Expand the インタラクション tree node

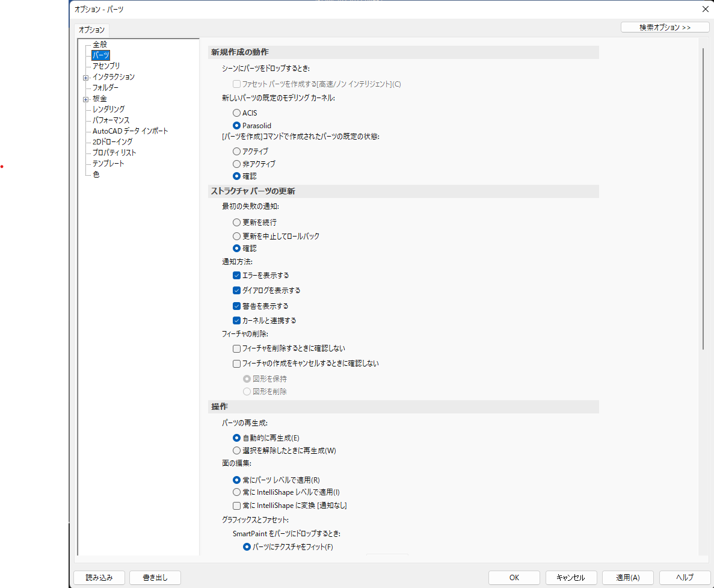point(86,77)
